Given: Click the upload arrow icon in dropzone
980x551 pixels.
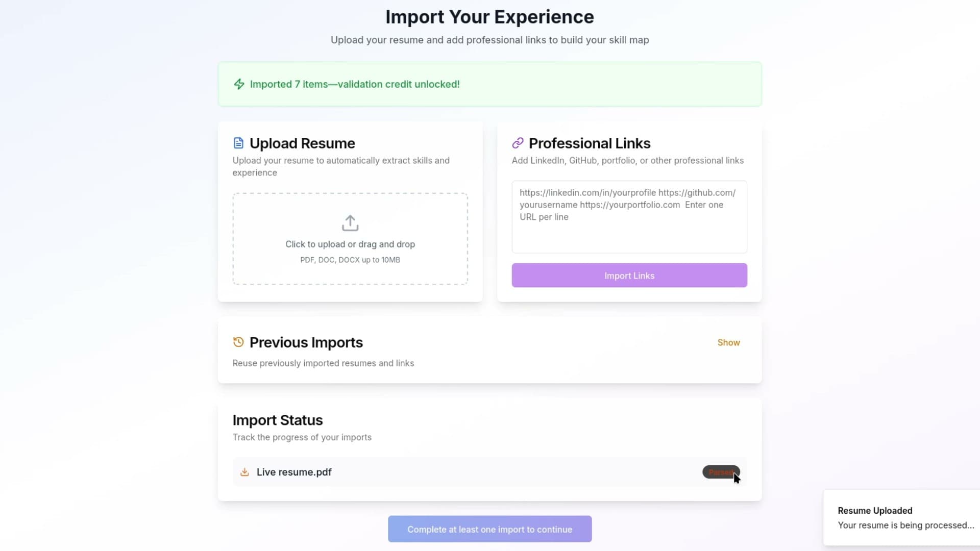Looking at the screenshot, I should pos(350,223).
